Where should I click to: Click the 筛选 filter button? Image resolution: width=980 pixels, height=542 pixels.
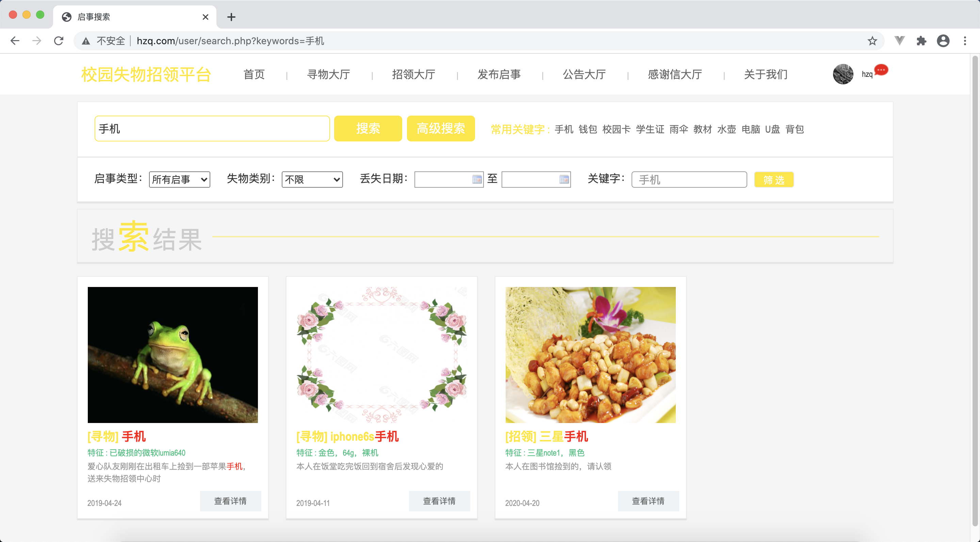click(x=774, y=180)
